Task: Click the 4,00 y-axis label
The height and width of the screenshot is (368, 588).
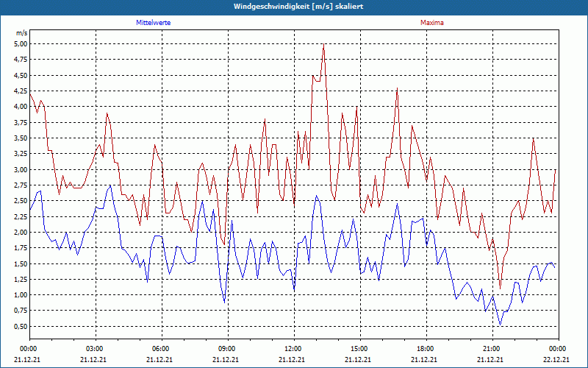Action: [21, 107]
